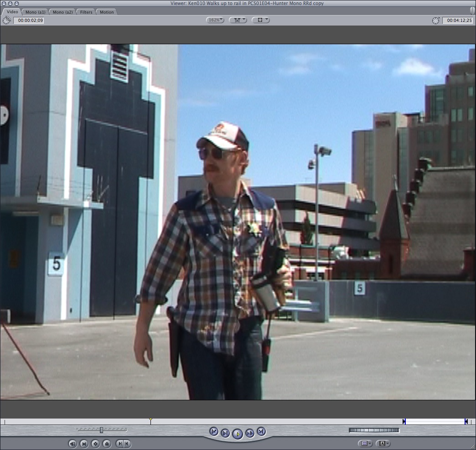Open the 162% zoom pop-up menu

coord(215,20)
